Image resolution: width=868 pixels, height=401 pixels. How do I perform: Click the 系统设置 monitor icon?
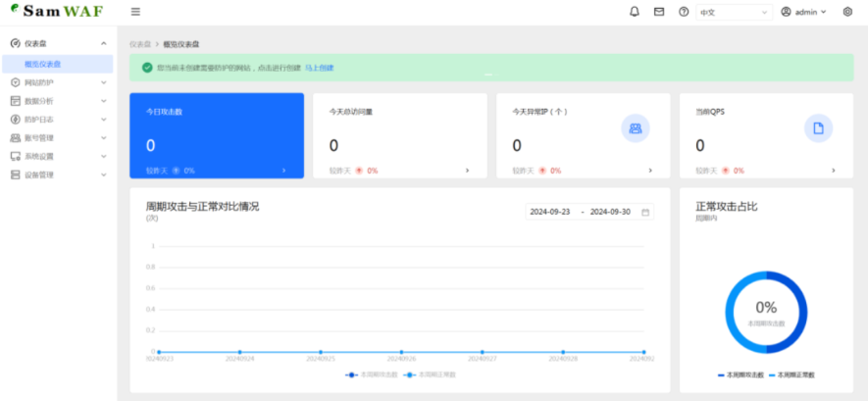pos(16,157)
